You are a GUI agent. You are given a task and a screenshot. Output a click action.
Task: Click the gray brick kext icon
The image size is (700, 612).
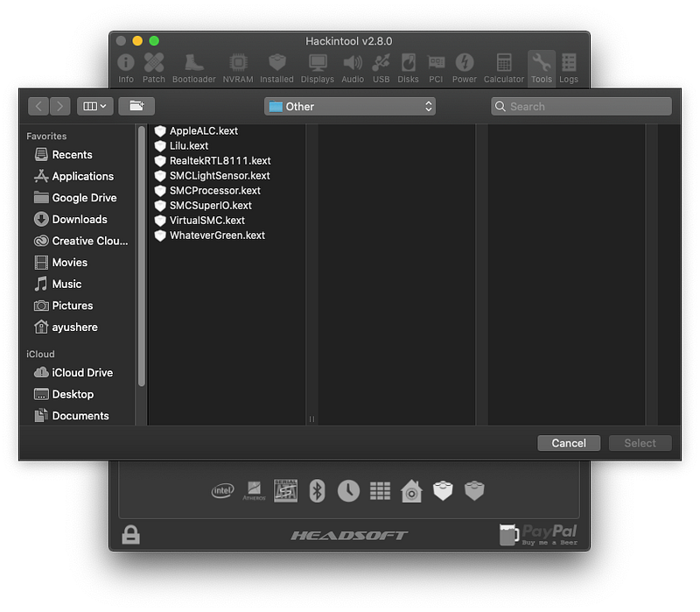(x=474, y=491)
